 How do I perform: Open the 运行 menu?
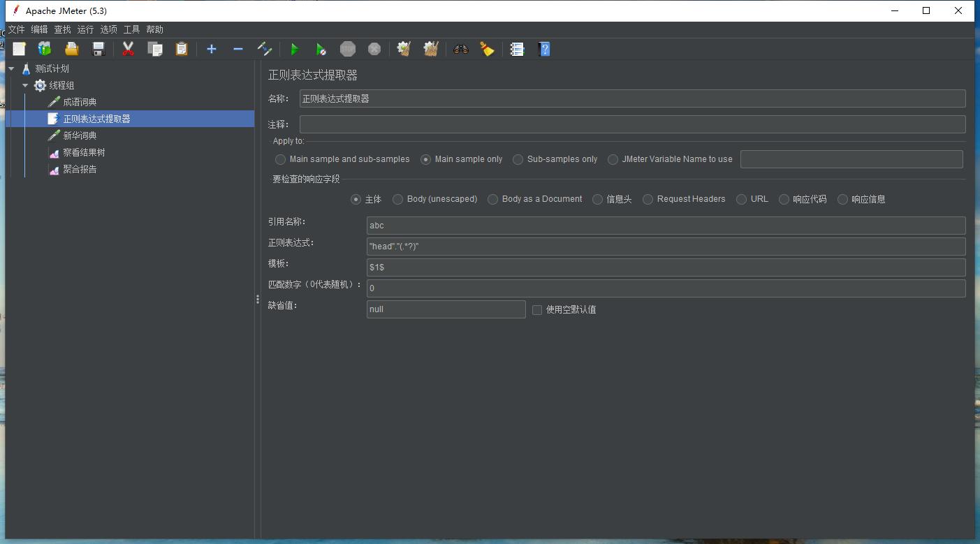(x=85, y=29)
